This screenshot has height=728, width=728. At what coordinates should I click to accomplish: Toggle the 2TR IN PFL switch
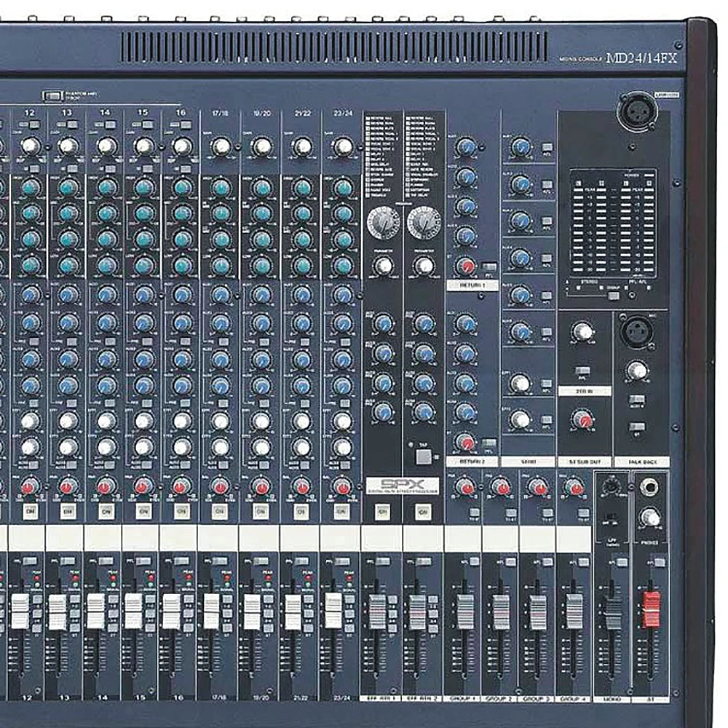[582, 371]
